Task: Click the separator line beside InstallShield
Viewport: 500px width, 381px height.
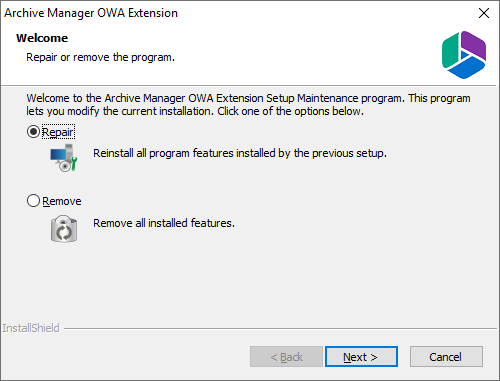Action: [280, 329]
